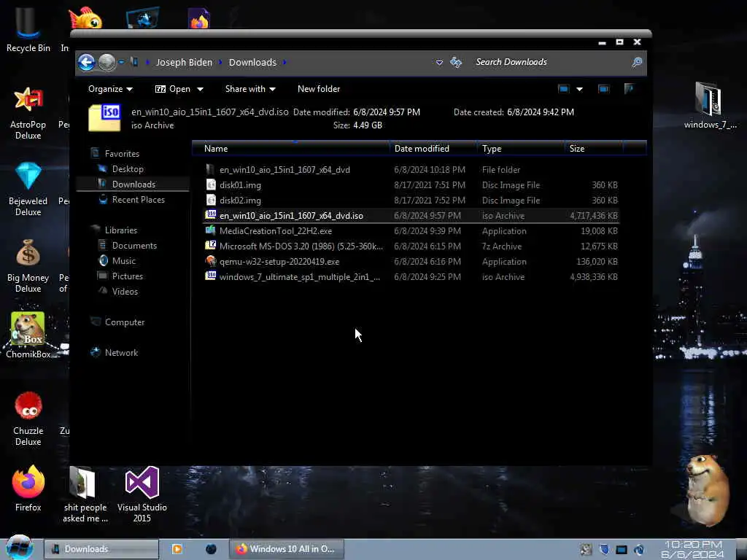Select en_win10_aio_15in1_1607_x64_dvd.iso row
The height and width of the screenshot is (560, 747).
click(x=411, y=216)
